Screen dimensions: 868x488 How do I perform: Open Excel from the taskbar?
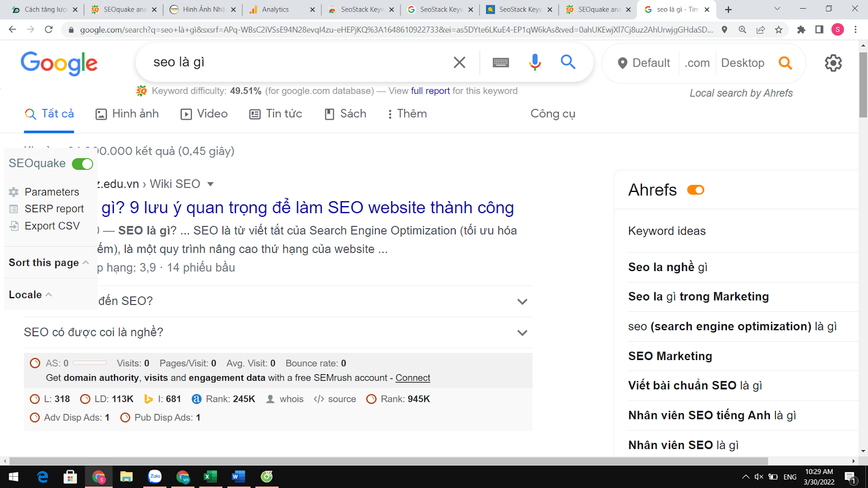210,477
